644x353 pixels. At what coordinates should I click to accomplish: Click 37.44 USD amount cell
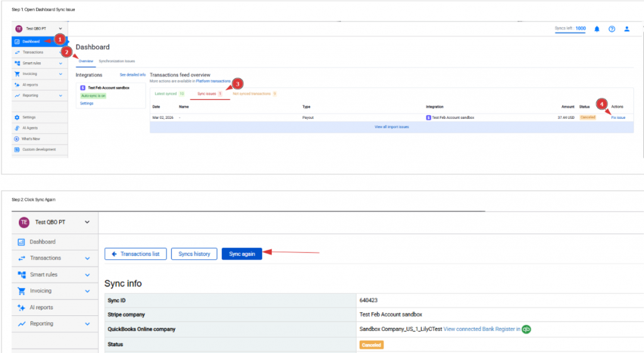coord(566,118)
